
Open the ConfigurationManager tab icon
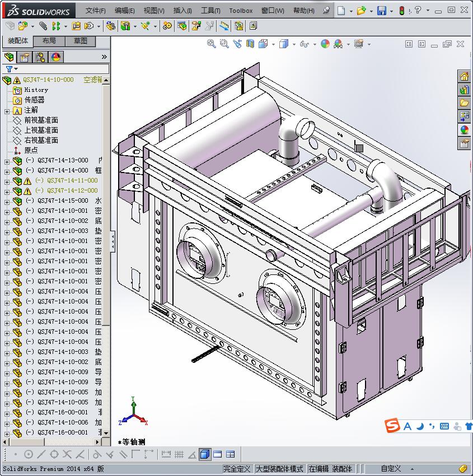(40, 57)
